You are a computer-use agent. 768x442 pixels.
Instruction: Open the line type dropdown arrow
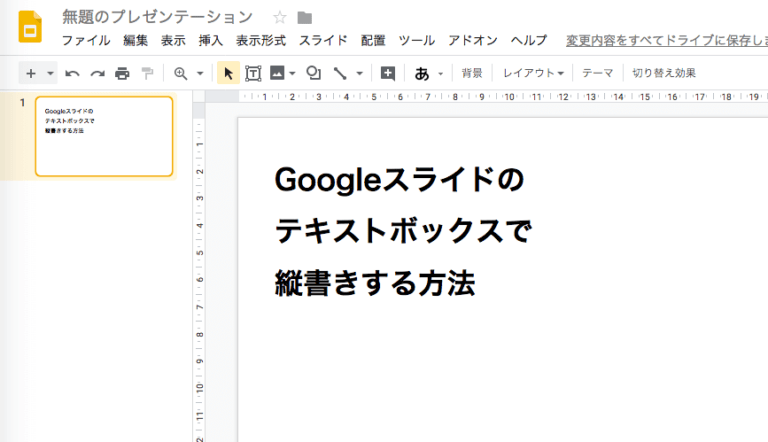pyautogui.click(x=360, y=74)
